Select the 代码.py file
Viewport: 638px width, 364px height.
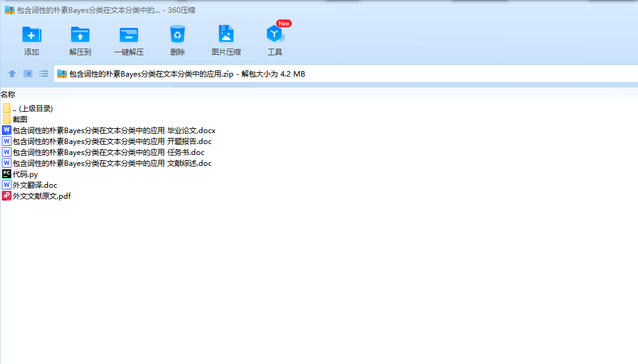point(20,174)
